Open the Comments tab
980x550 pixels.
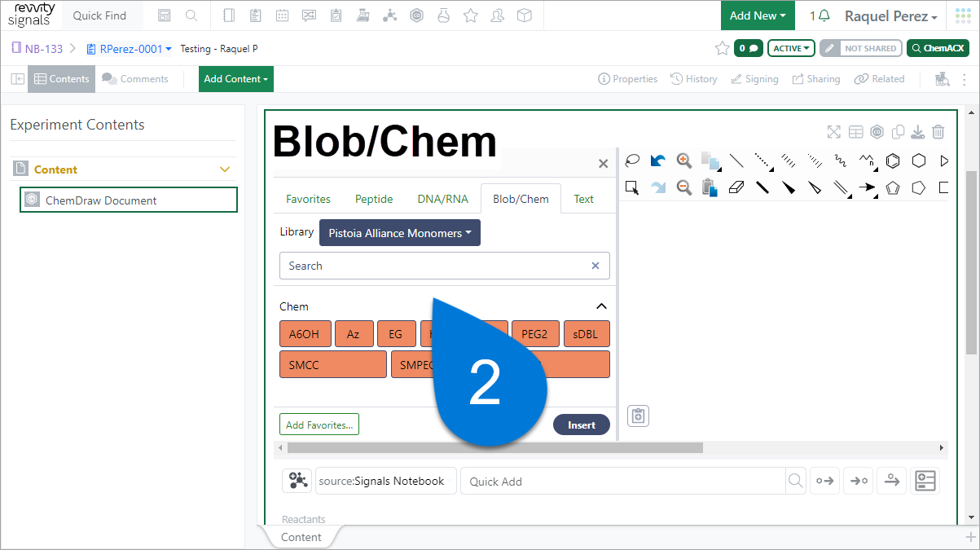[x=135, y=79]
